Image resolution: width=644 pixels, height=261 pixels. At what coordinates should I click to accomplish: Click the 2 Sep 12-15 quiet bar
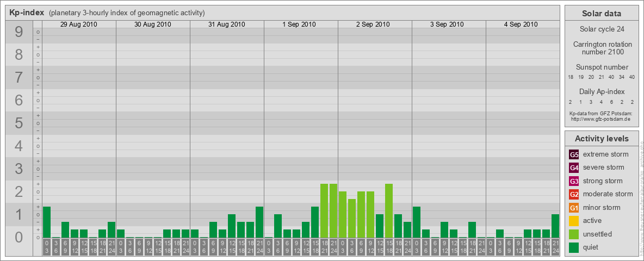point(380,226)
